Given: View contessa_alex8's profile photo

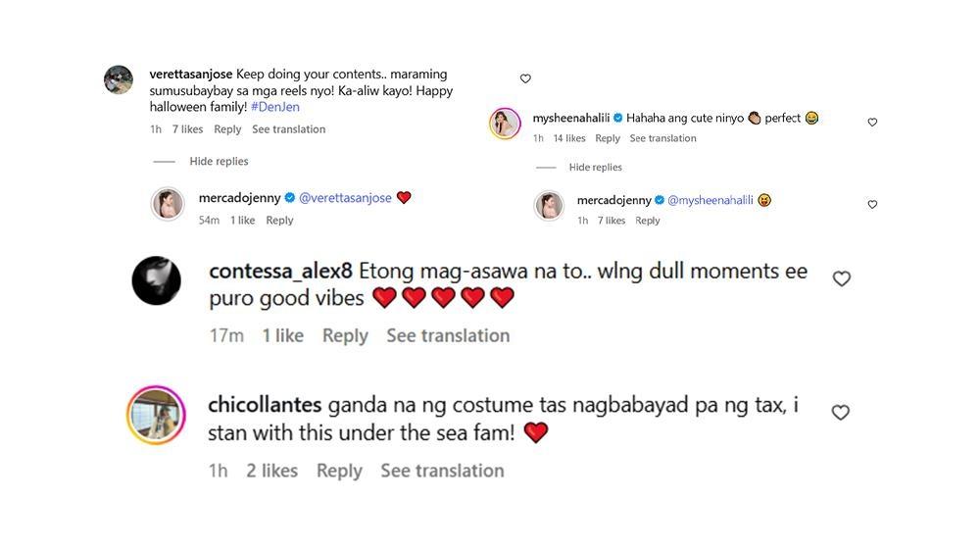Looking at the screenshot, I should pyautogui.click(x=157, y=280).
